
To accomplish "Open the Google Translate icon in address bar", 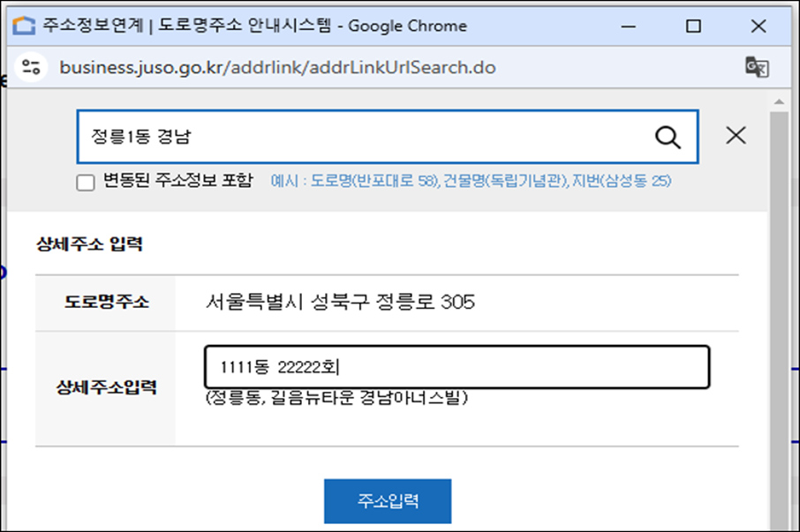I will (756, 67).
